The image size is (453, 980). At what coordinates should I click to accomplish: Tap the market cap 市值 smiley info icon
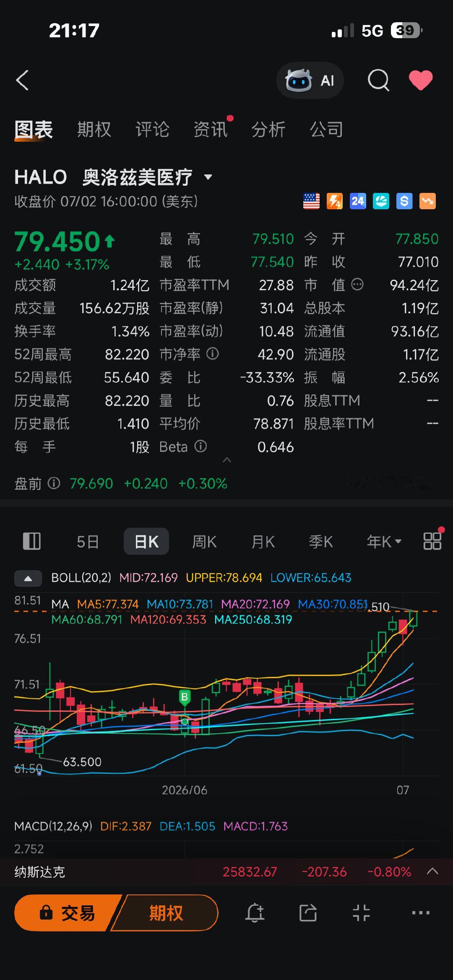click(357, 285)
